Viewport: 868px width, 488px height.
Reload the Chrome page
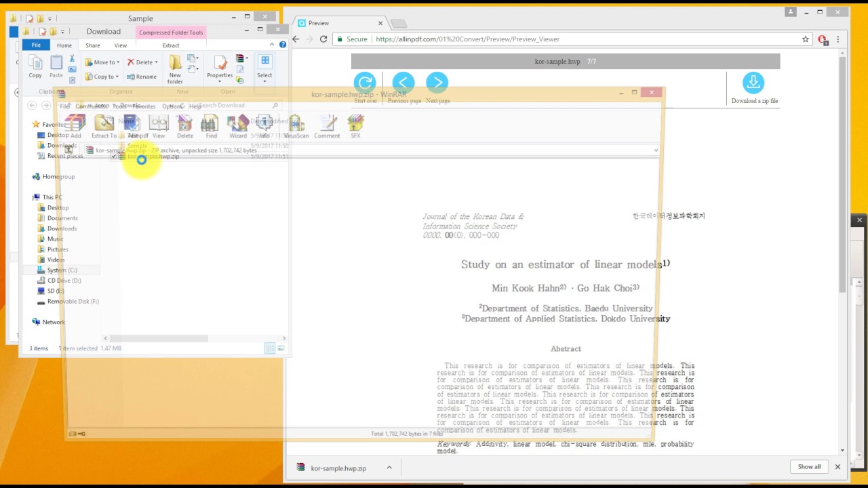coord(323,39)
